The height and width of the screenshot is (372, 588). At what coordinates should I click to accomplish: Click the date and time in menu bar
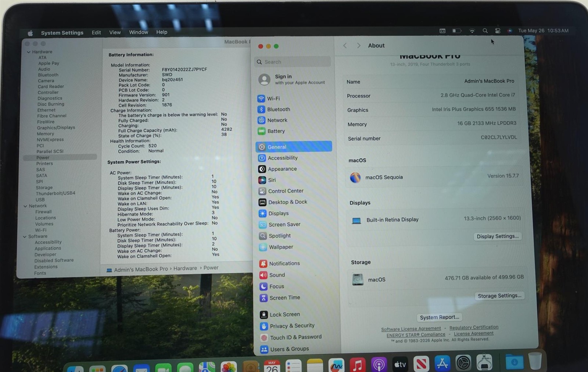543,31
